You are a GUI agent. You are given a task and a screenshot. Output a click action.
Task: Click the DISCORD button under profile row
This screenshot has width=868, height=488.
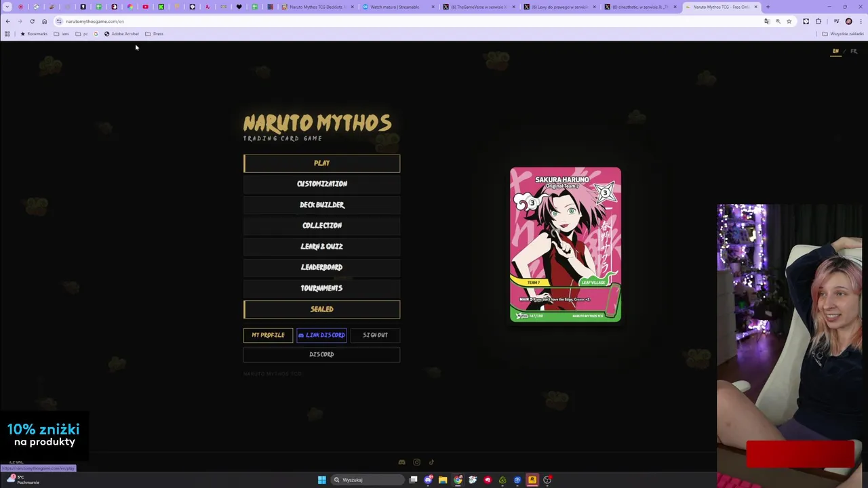coord(321,354)
